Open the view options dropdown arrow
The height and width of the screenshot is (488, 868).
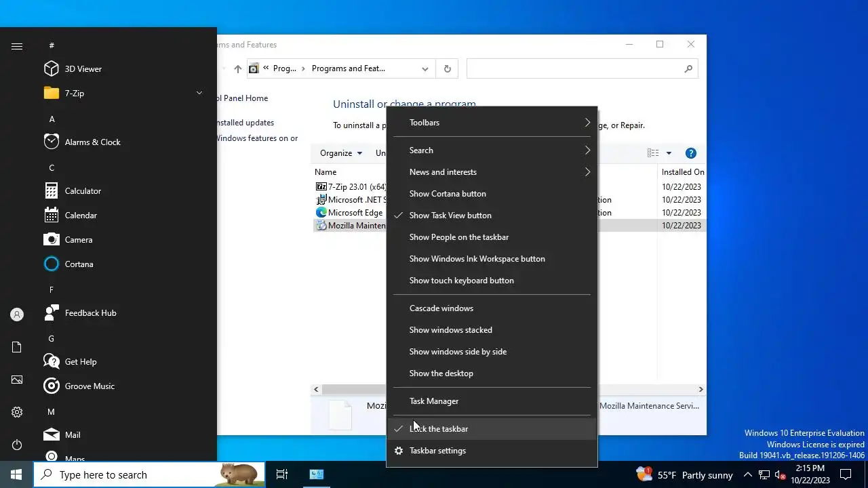(x=669, y=153)
